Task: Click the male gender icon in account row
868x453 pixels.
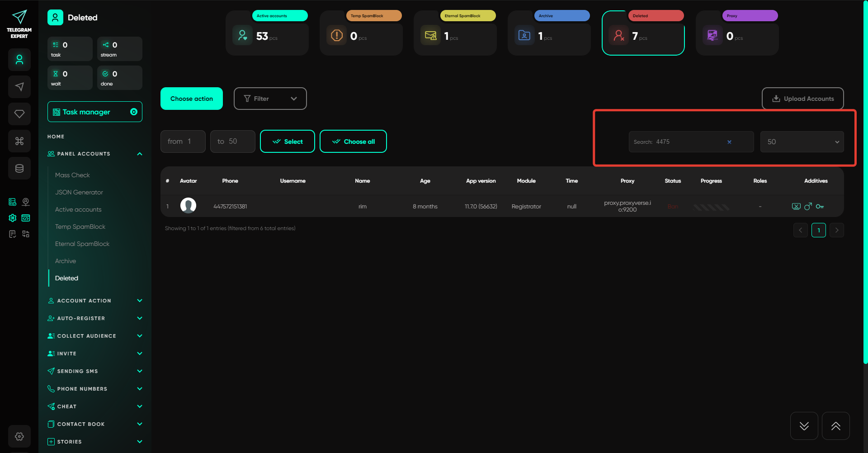Action: point(808,207)
